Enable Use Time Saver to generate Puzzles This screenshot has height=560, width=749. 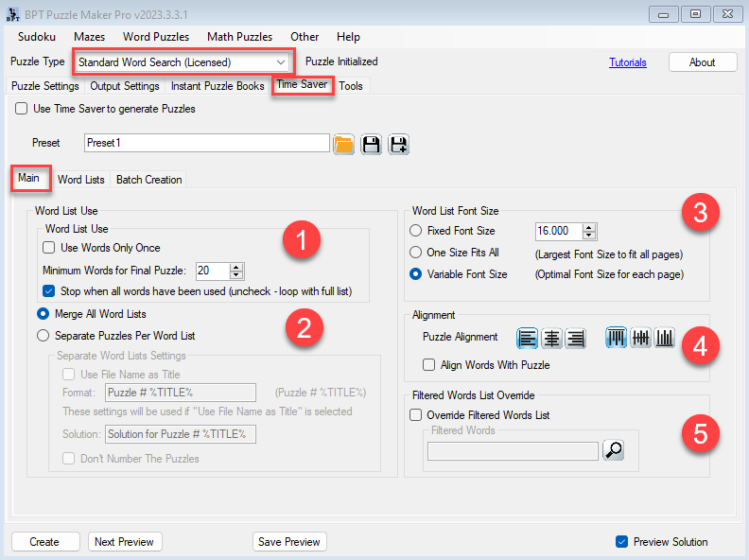pyautogui.click(x=22, y=109)
